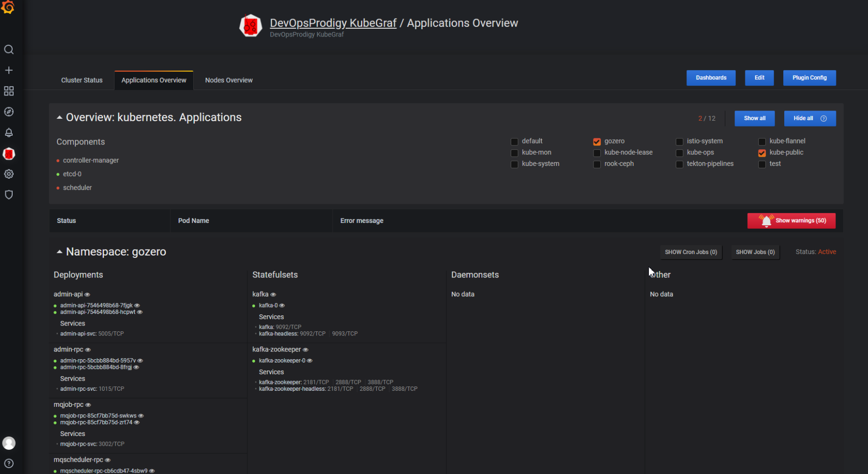The width and height of the screenshot is (868, 474).
Task: Click the eye icon next to mqscheduler-rpc
Action: (108, 460)
